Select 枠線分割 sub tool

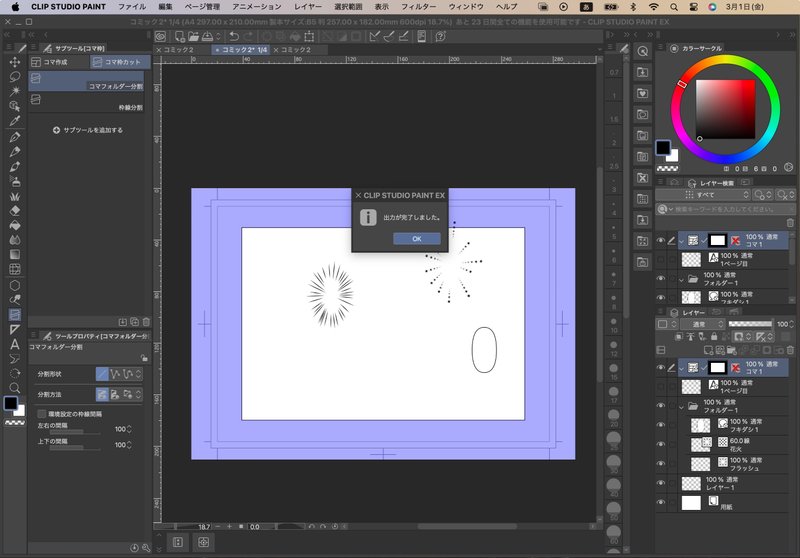pos(86,103)
